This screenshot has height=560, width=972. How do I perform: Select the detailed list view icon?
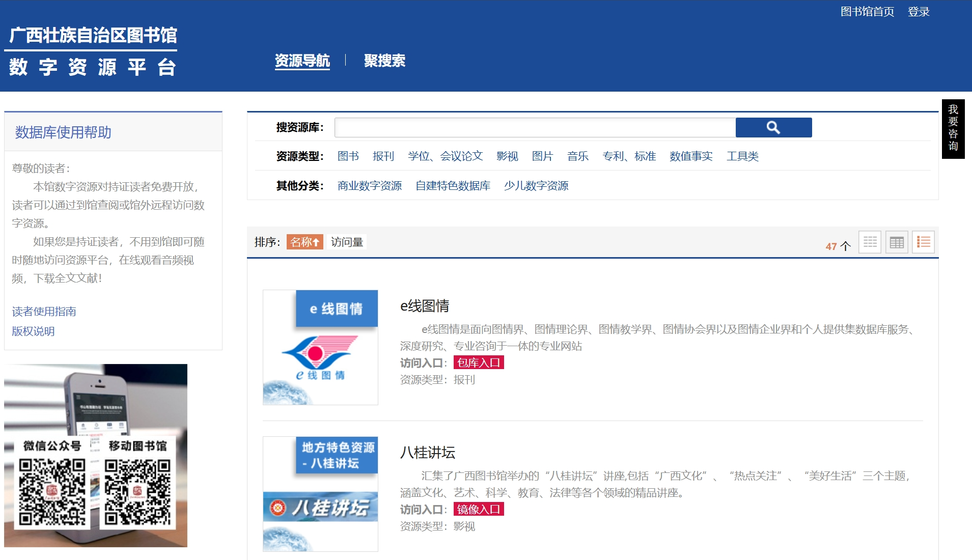[924, 242]
